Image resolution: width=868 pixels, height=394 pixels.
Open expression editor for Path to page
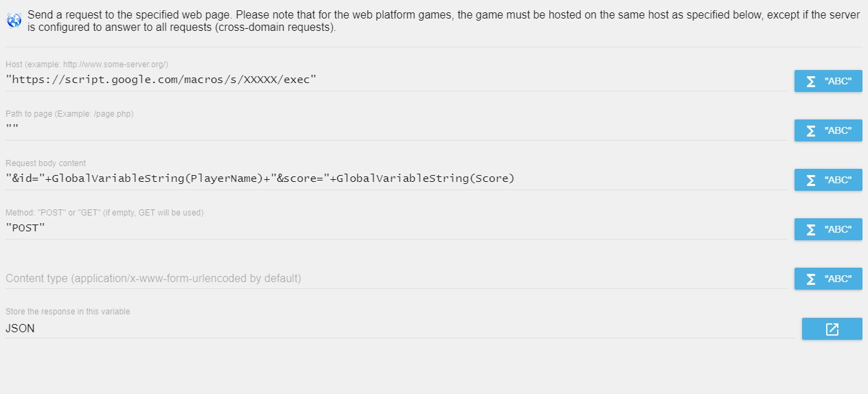click(828, 130)
